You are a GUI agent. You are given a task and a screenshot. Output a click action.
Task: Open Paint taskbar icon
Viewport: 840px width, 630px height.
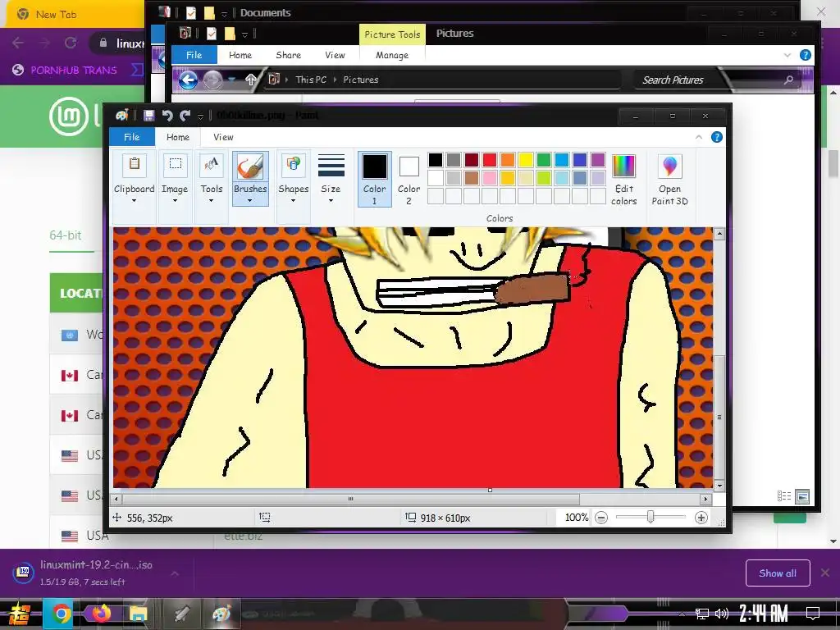(x=221, y=613)
